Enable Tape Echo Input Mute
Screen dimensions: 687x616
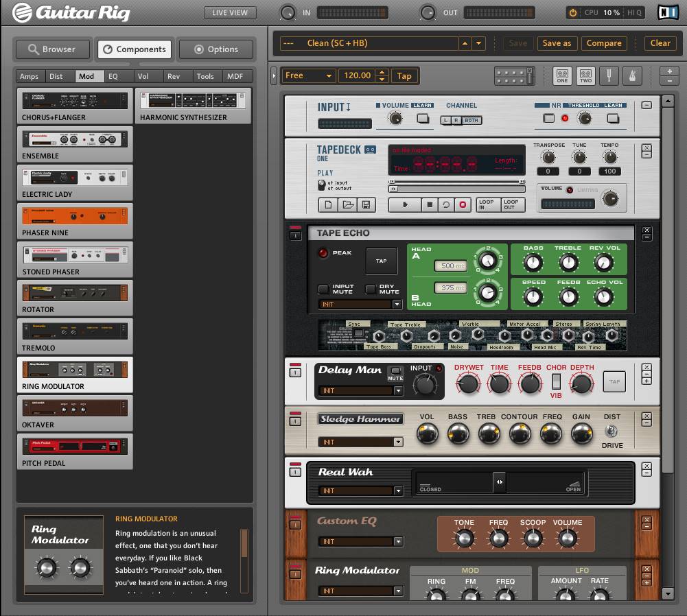[323, 289]
